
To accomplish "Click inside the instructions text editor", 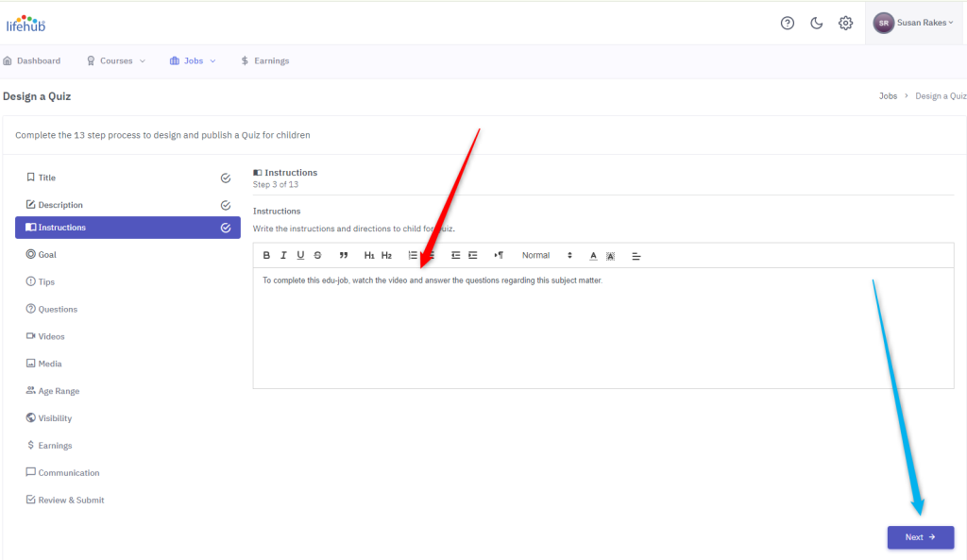I will (603, 328).
